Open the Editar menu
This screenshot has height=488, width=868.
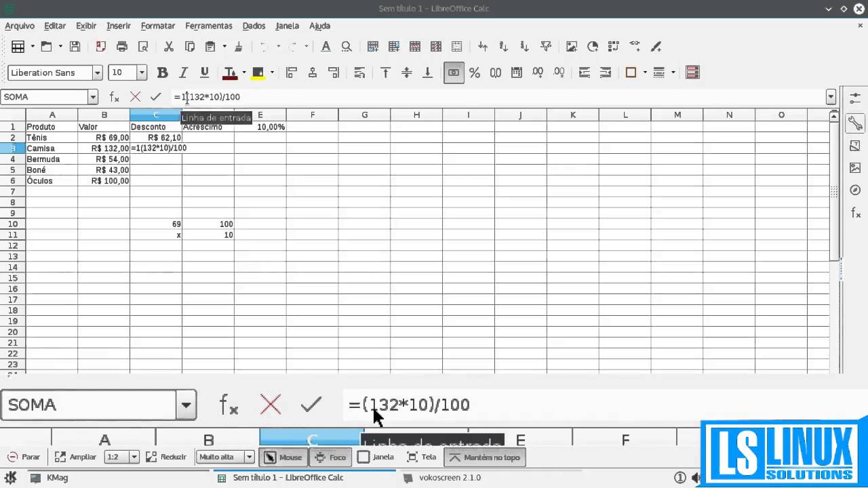pos(55,26)
